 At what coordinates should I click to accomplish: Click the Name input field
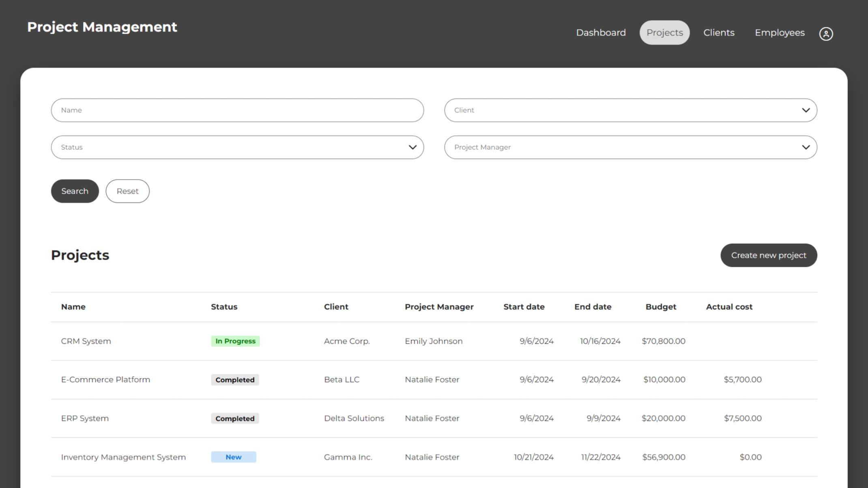pyautogui.click(x=237, y=110)
